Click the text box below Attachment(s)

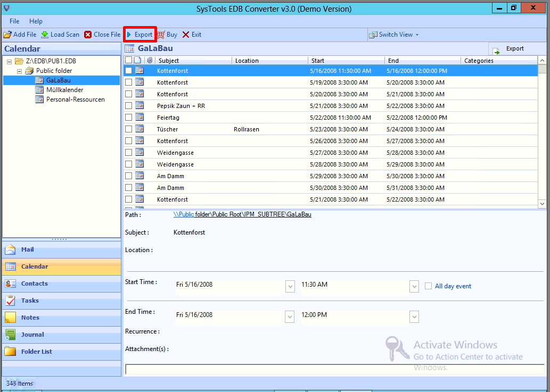334,369
